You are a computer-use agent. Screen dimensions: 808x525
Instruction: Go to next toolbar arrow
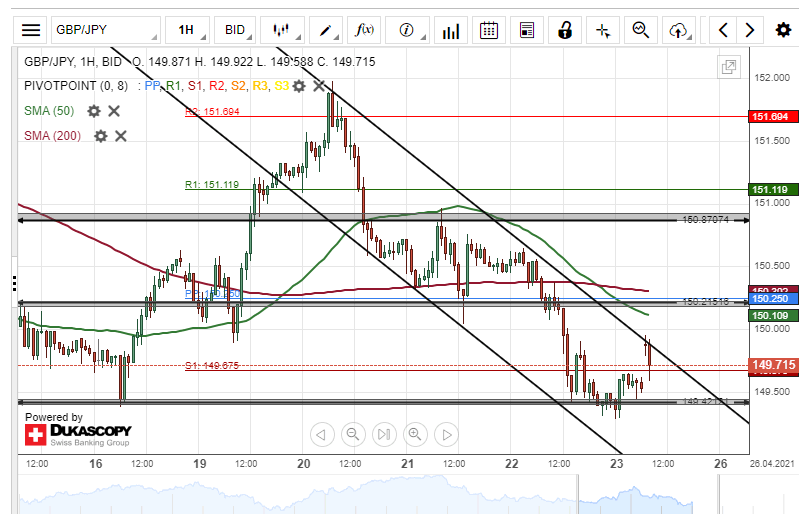[x=750, y=30]
